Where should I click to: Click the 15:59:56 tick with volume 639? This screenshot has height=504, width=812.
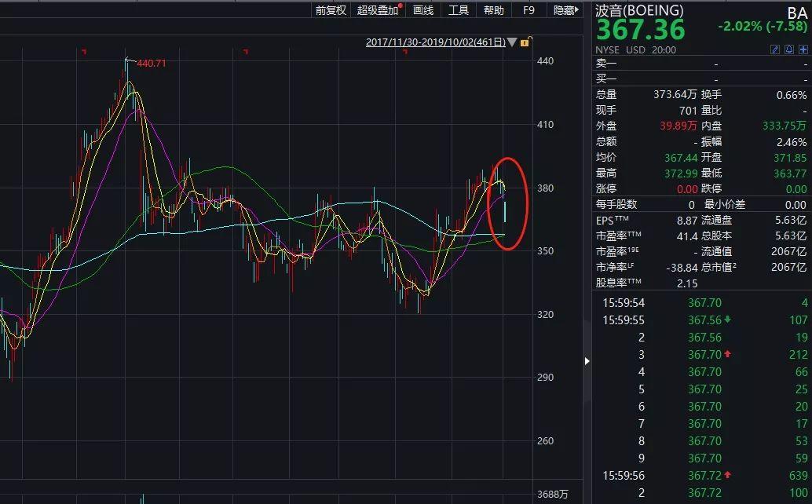702,476
